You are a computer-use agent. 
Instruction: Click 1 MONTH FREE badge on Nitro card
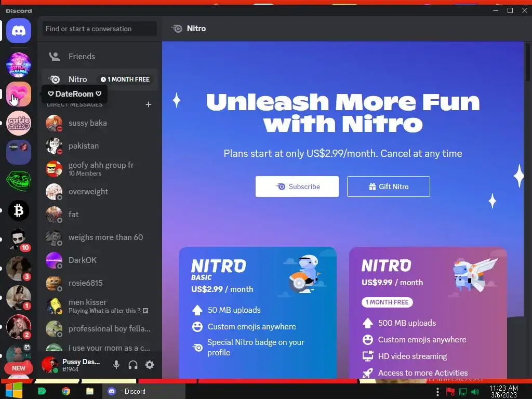pyautogui.click(x=387, y=302)
